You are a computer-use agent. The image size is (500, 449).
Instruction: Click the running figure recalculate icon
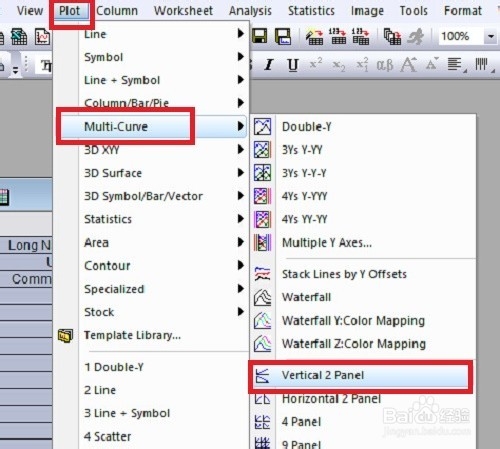point(415,37)
